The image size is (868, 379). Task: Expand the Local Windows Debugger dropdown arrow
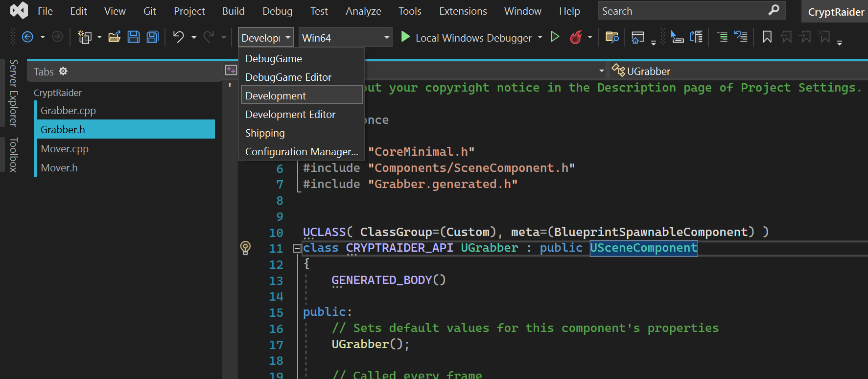point(540,37)
